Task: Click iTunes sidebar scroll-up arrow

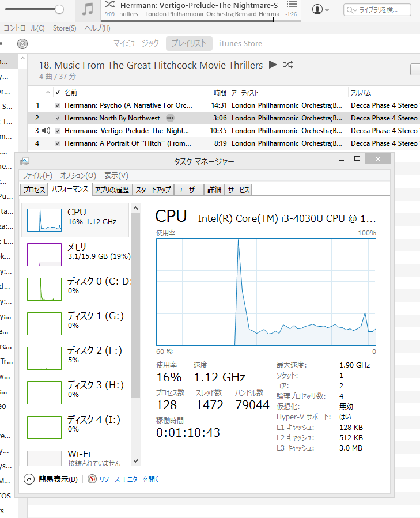Action: (x=23, y=58)
